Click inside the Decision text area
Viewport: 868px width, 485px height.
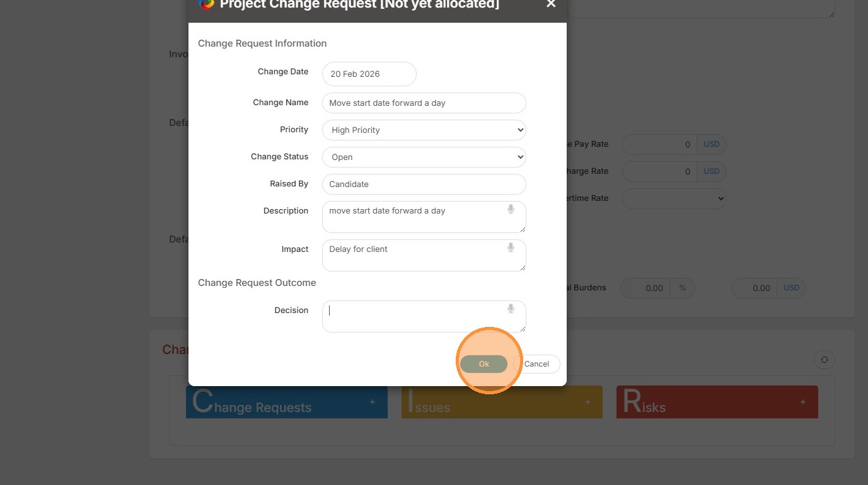click(416, 316)
